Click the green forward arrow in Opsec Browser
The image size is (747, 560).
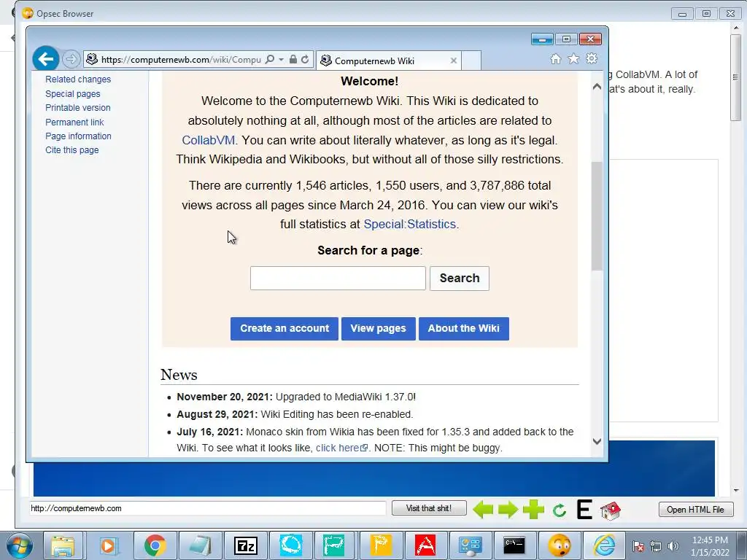coord(508,510)
